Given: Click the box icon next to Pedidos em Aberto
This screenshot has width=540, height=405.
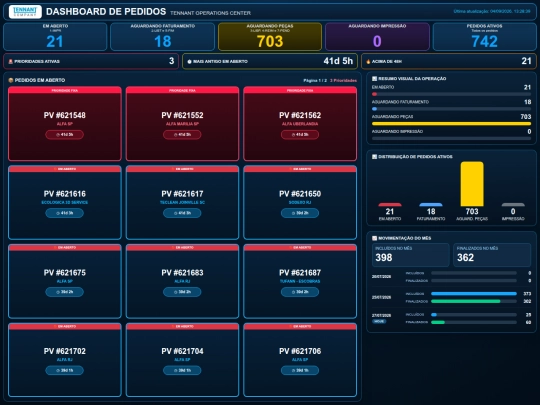Looking at the screenshot, I should [x=11, y=80].
